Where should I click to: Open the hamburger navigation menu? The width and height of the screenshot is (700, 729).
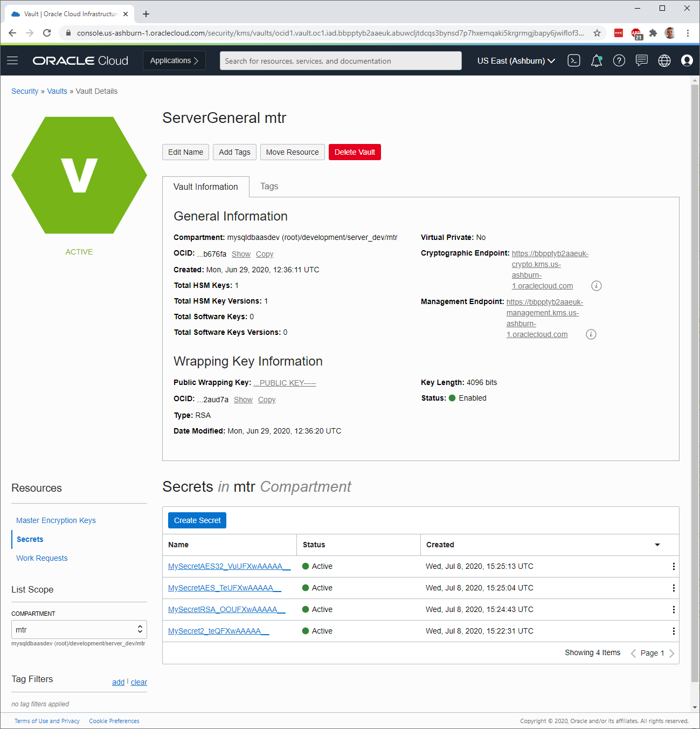tap(12, 60)
